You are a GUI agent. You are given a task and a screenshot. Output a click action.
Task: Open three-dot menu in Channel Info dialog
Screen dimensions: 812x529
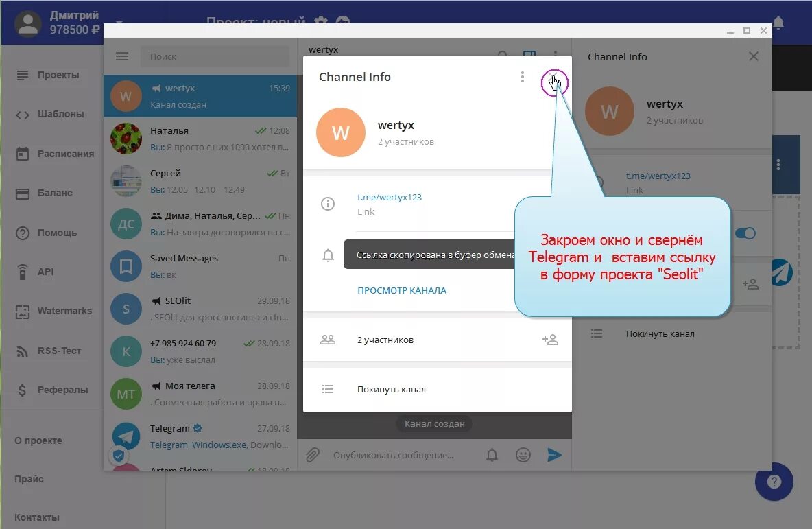(522, 77)
